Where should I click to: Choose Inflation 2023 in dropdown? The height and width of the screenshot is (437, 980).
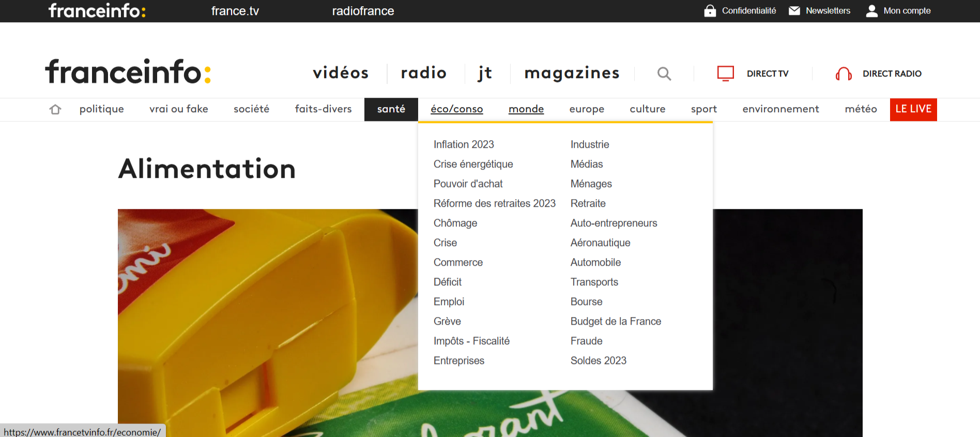(x=464, y=144)
